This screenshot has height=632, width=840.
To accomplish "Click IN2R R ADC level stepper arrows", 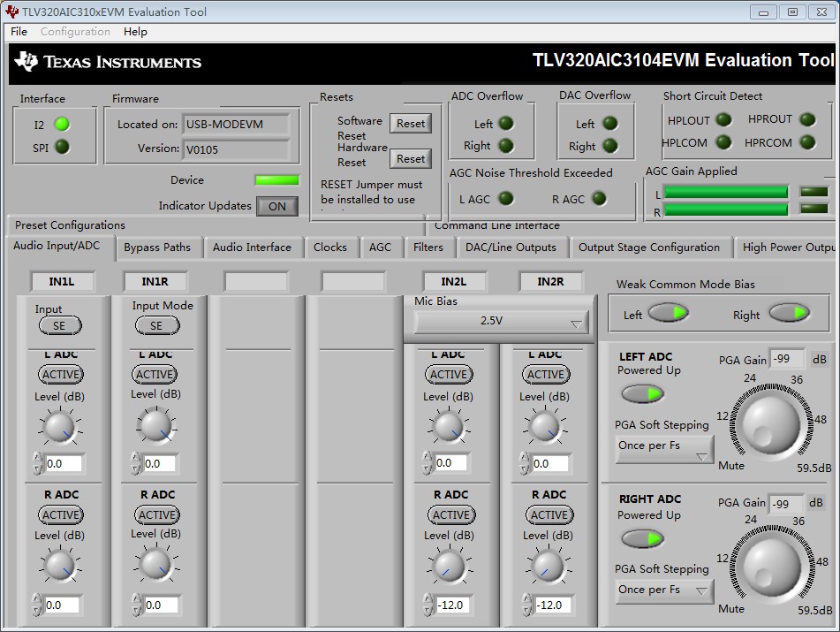I will (526, 605).
